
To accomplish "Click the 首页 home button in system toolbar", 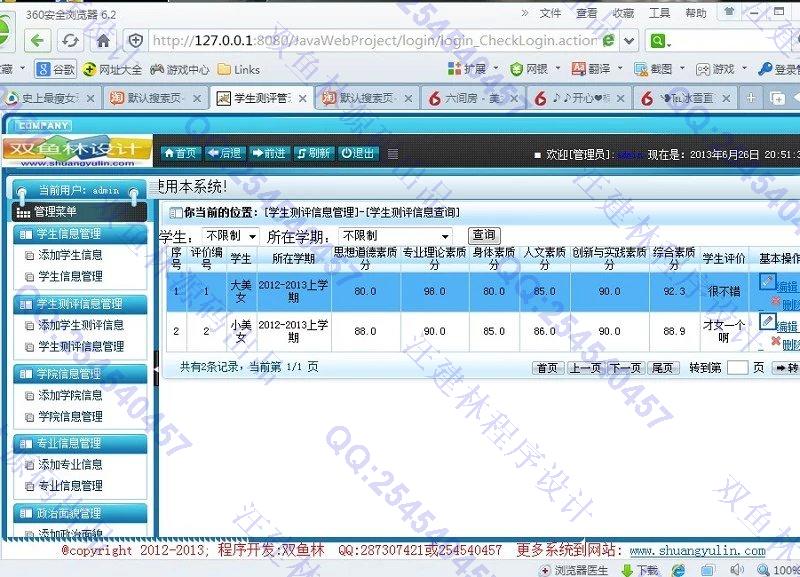I will (x=181, y=153).
